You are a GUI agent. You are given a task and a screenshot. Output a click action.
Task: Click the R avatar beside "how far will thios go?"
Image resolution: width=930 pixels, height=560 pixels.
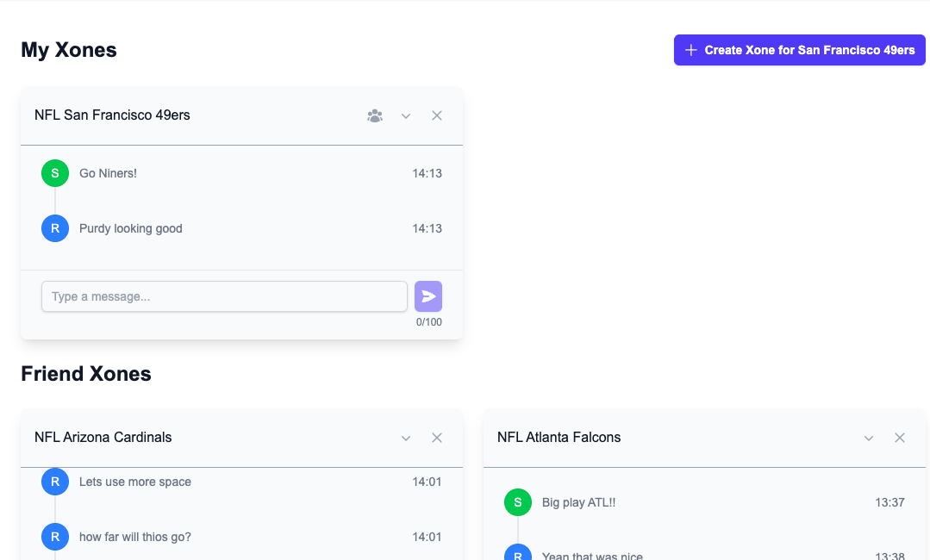coord(55,537)
